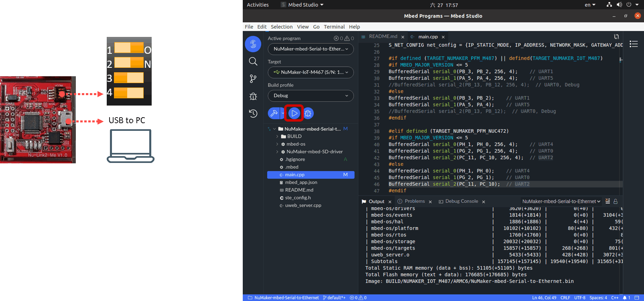Screen dimensions: 644x301
Task: Click the Run program play button
Action: pyautogui.click(x=294, y=113)
